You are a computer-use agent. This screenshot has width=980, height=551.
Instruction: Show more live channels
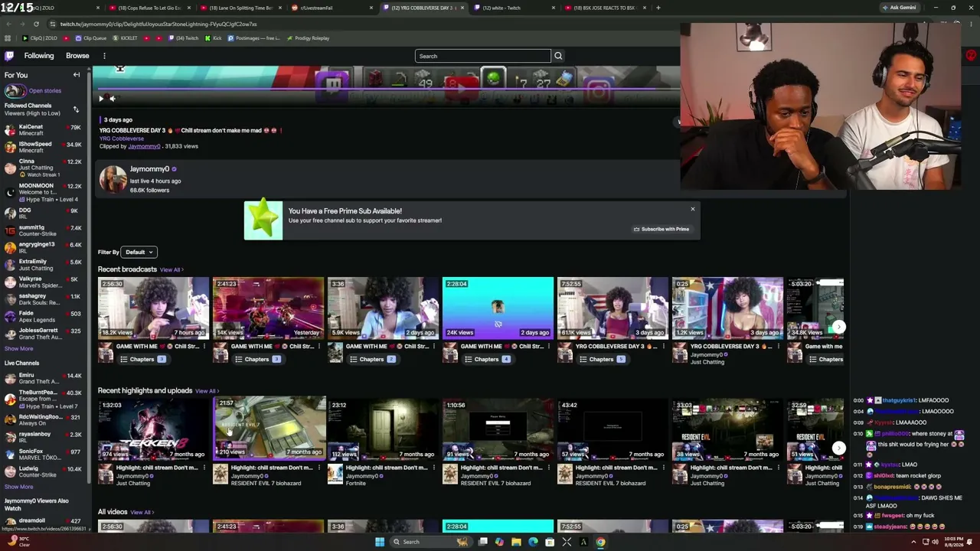[18, 487]
